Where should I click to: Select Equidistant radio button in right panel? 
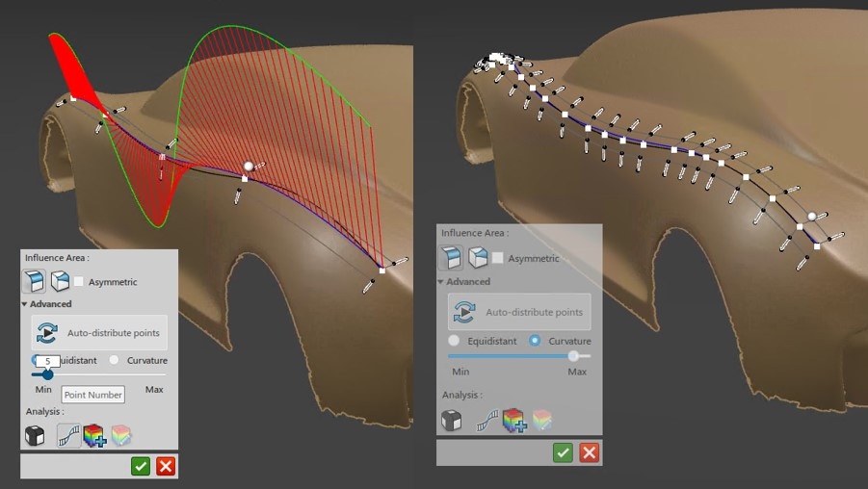pos(455,341)
